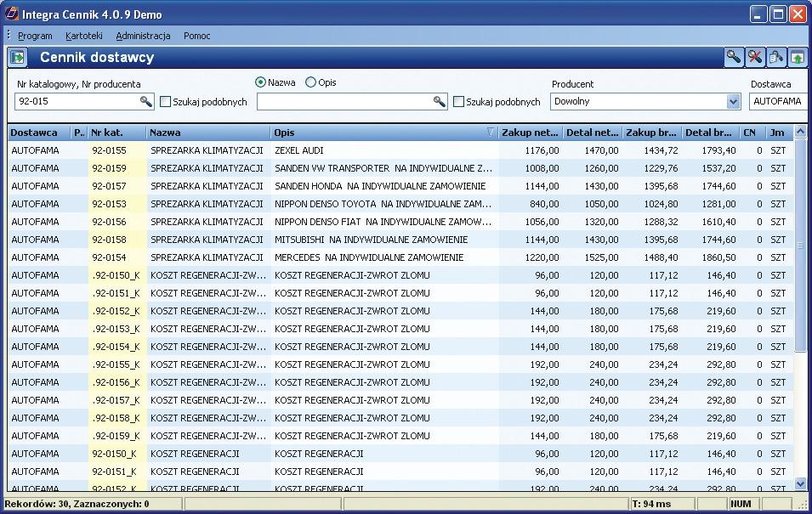Open the Administracja menu
This screenshot has width=812, height=514.
point(143,36)
